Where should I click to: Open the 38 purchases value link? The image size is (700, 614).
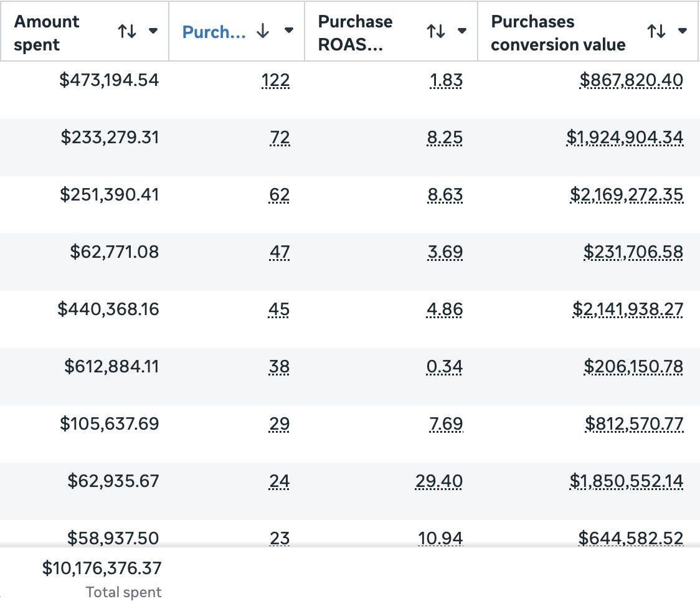(279, 367)
